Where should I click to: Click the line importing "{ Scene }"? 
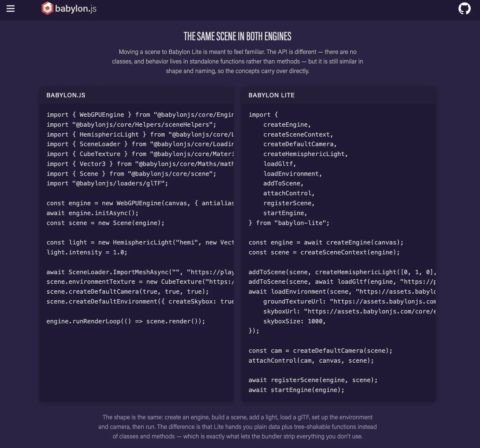click(x=131, y=174)
